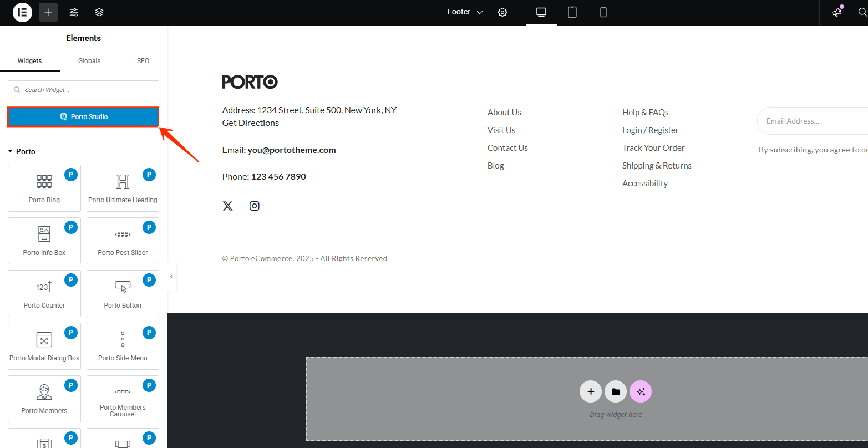Switch to tablet preview mode
The width and height of the screenshot is (868, 448).
tap(572, 12)
